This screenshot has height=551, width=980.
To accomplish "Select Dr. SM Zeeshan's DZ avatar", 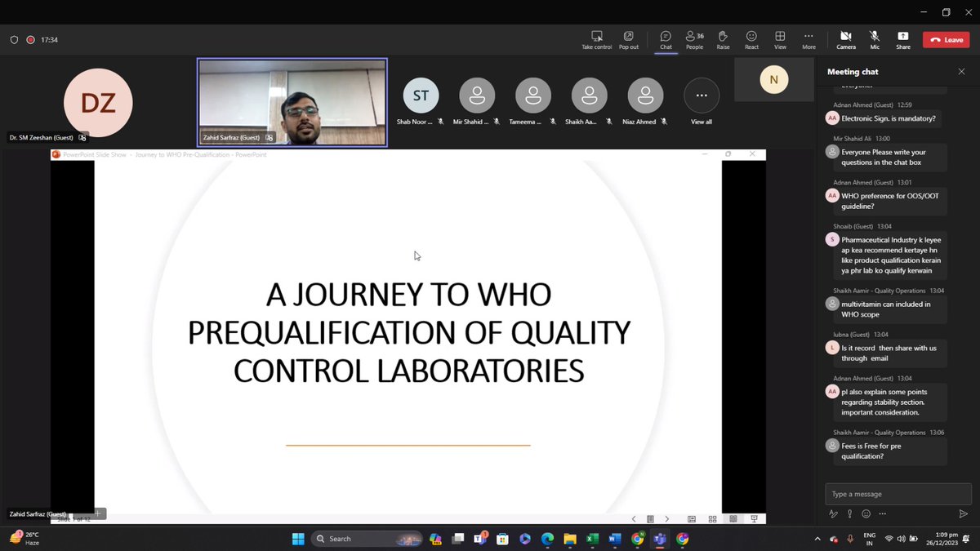I will (x=98, y=103).
